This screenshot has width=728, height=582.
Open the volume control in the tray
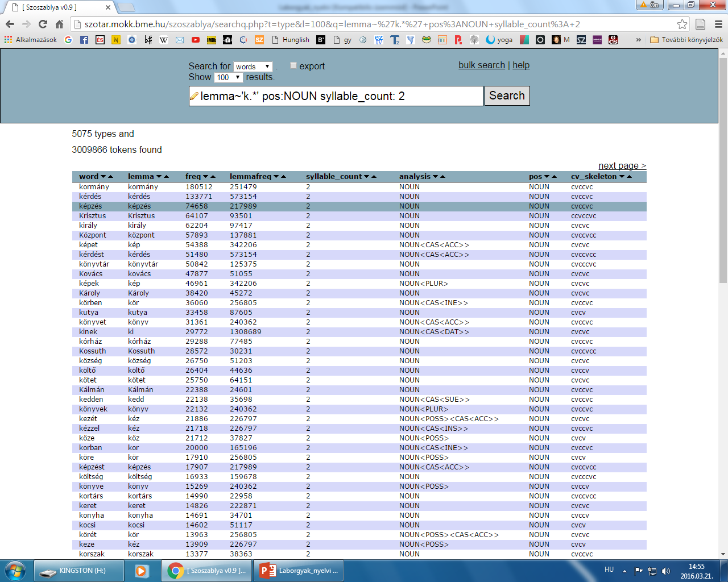point(666,571)
